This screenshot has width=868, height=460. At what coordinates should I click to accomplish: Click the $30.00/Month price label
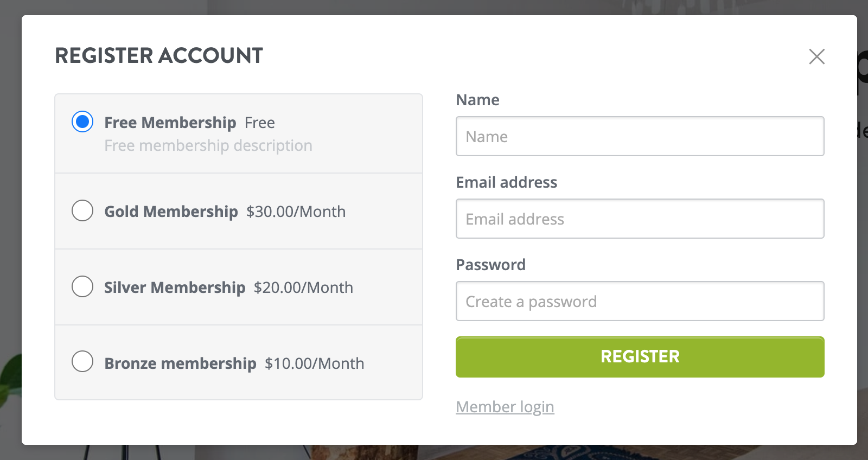pyautogui.click(x=296, y=212)
